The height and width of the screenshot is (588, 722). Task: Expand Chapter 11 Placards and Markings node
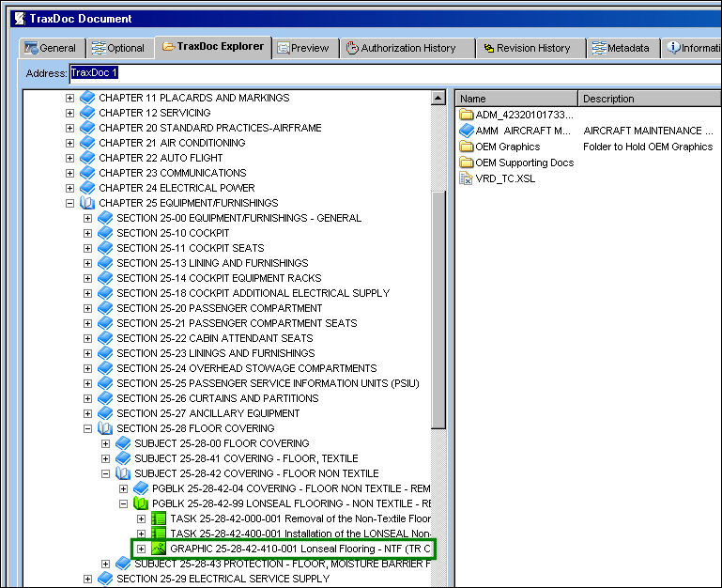click(x=69, y=98)
